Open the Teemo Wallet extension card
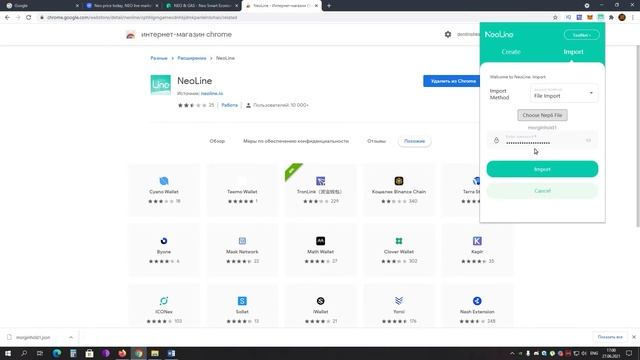This screenshot has height=360, width=640. (x=242, y=190)
